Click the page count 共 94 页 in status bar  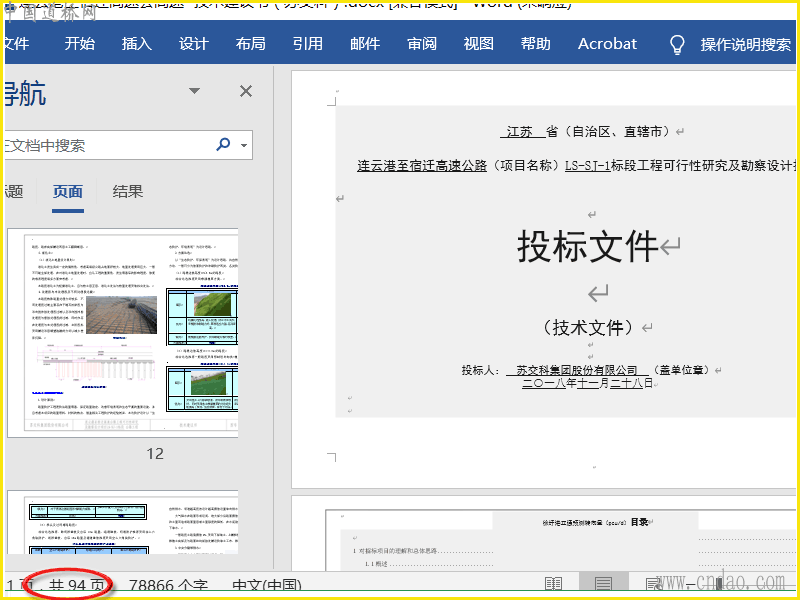pyautogui.click(x=77, y=585)
